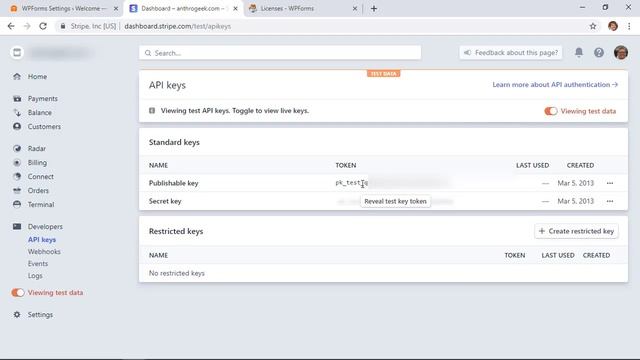Open Home in the sidebar
640x360 pixels.
37,76
